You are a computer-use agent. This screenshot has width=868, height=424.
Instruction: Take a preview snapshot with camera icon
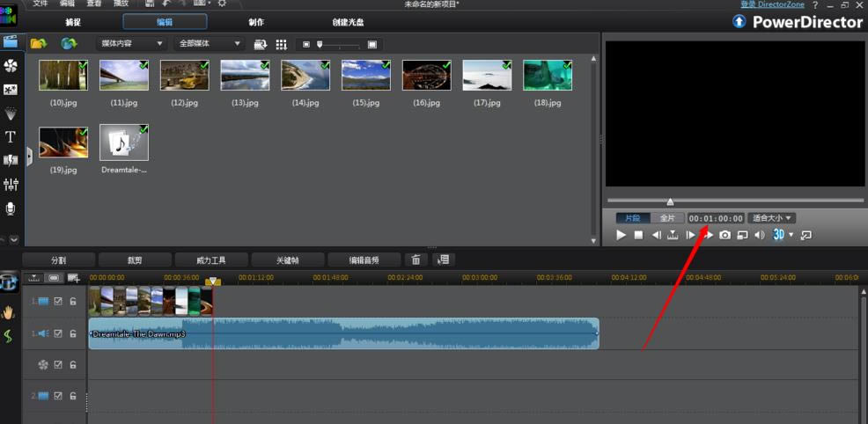725,235
